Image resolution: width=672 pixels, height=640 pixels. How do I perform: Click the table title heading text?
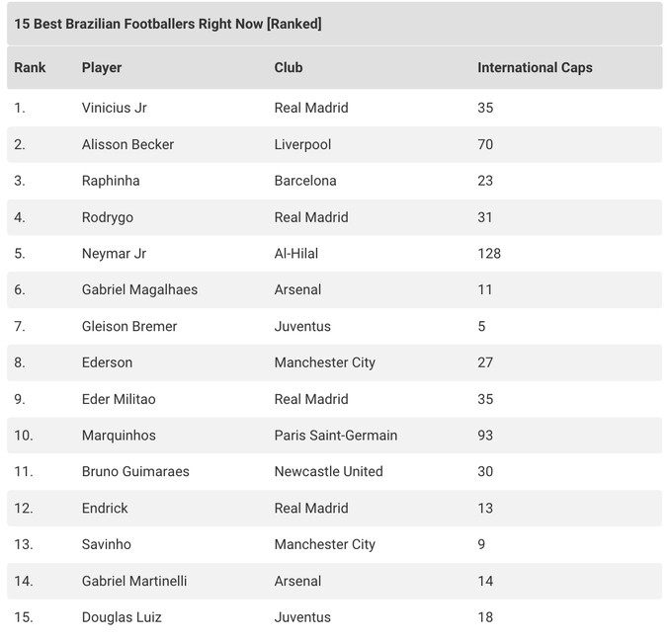pyautogui.click(x=168, y=24)
